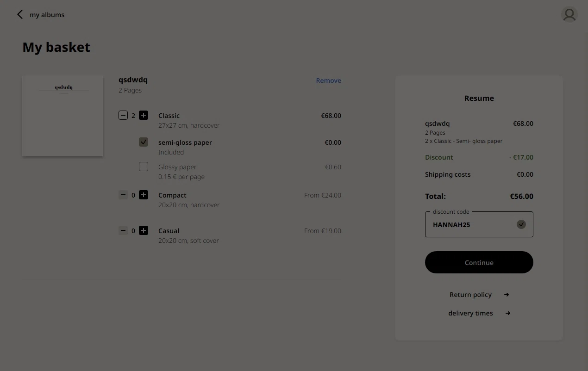The width and height of the screenshot is (588, 371).
Task: Increase Classic album quantity with plus
Action: click(x=144, y=115)
